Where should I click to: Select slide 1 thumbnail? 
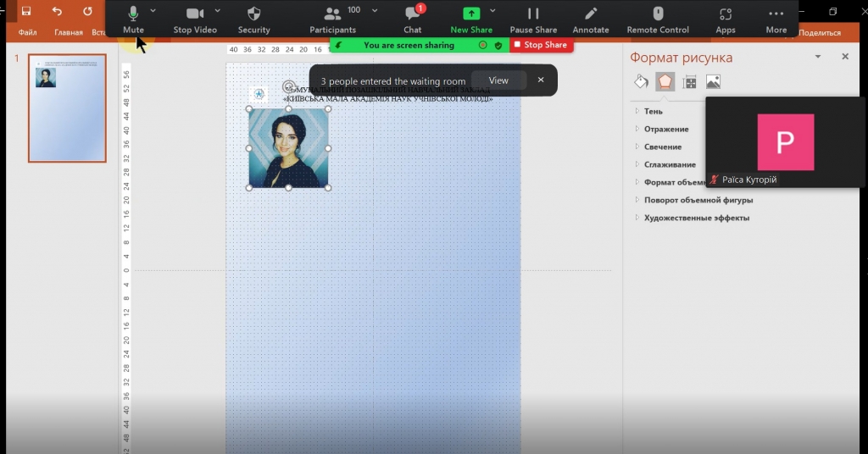[67, 108]
